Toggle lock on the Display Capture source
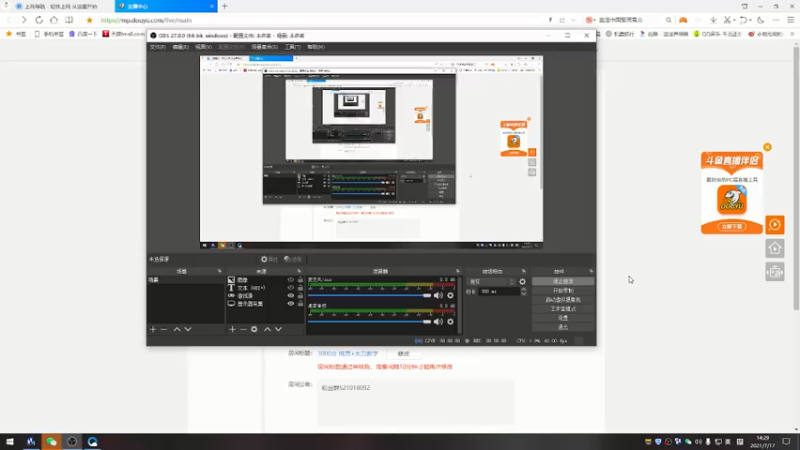Screen dimensions: 800x450 (x=300, y=304)
